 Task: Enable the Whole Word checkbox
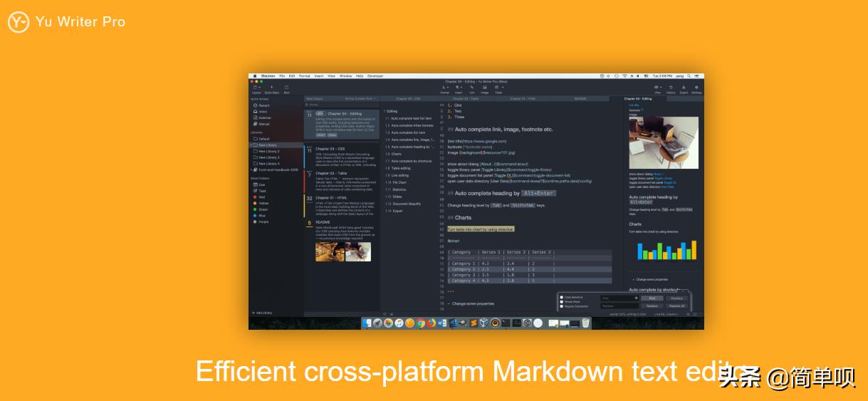coord(562,302)
